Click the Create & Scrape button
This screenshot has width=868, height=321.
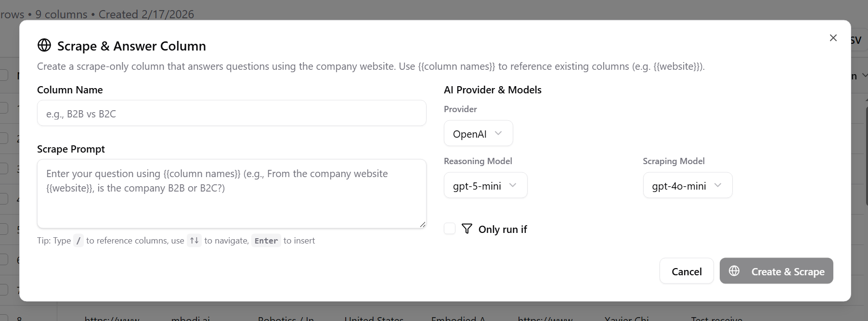pos(776,271)
